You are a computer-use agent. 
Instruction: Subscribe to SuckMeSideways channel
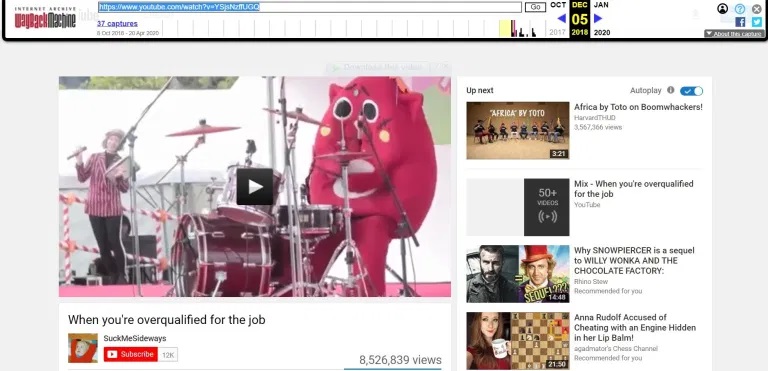coord(130,354)
